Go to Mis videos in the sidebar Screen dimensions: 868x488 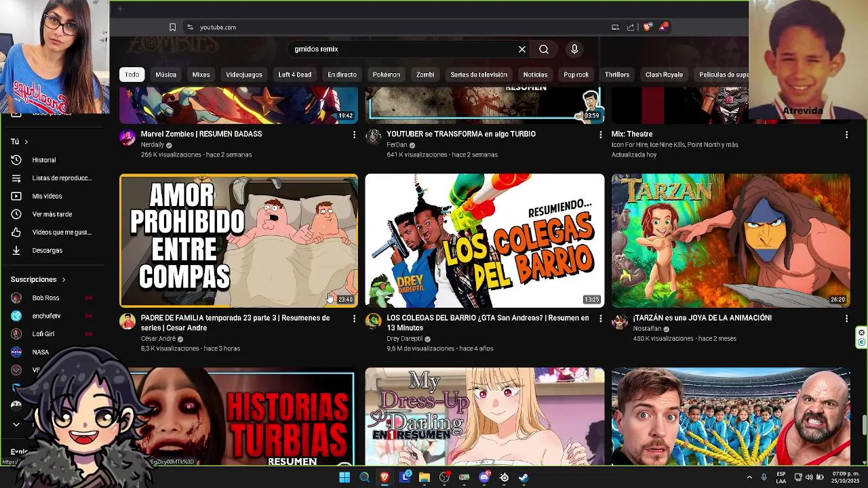47,196
